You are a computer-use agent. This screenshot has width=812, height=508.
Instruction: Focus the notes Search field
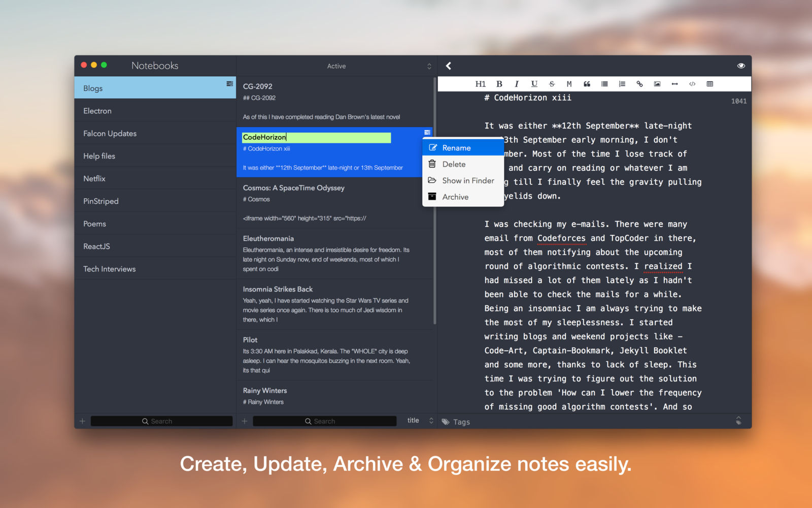[324, 421]
